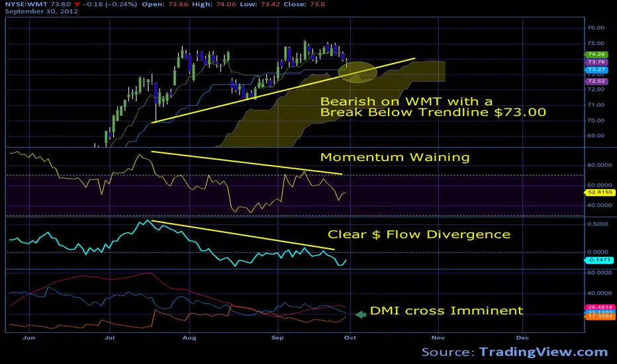Click the yellow 52.8155 momentum value tag

pos(599,193)
